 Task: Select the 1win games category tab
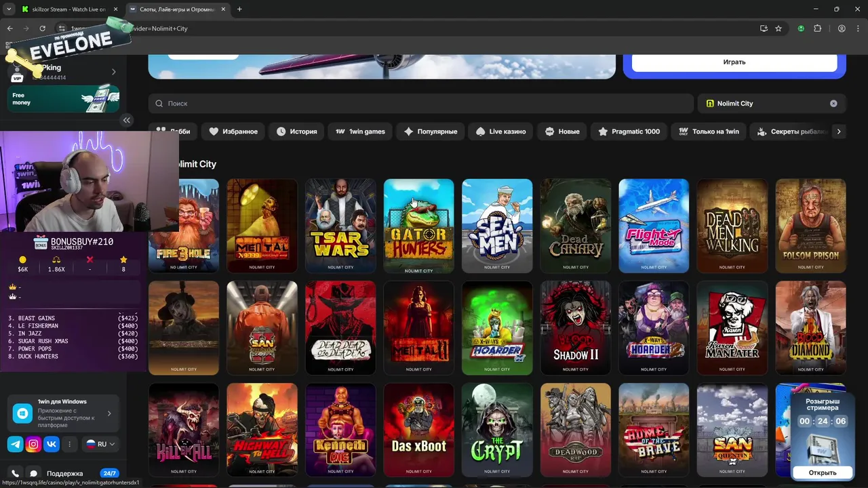[360, 131]
